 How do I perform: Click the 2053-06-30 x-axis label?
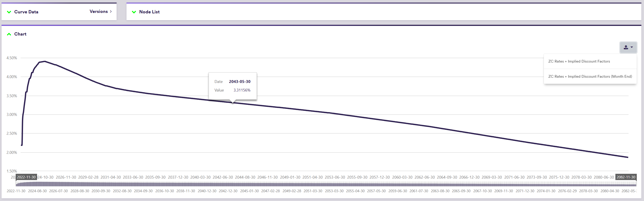pyautogui.click(x=335, y=177)
